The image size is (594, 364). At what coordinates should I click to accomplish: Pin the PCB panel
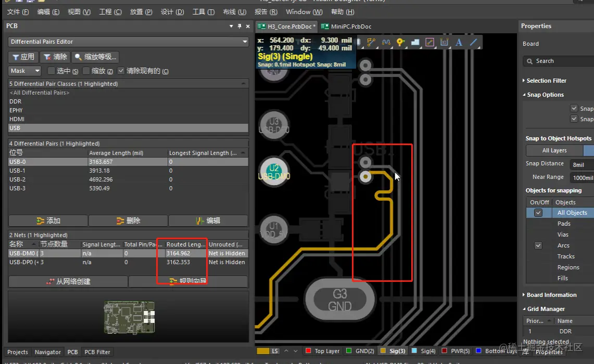point(239,26)
